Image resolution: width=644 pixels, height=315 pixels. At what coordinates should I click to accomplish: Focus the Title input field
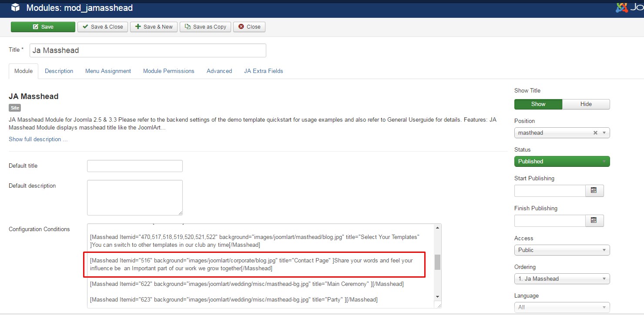coord(148,50)
